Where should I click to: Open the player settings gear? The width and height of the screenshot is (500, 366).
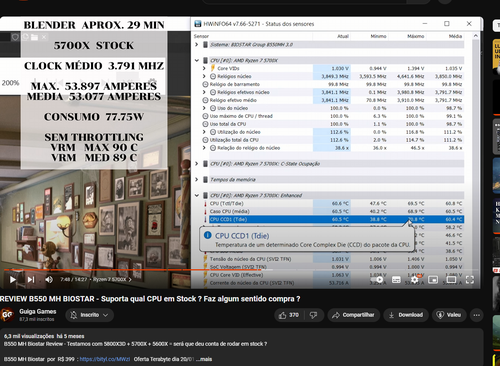click(415, 280)
